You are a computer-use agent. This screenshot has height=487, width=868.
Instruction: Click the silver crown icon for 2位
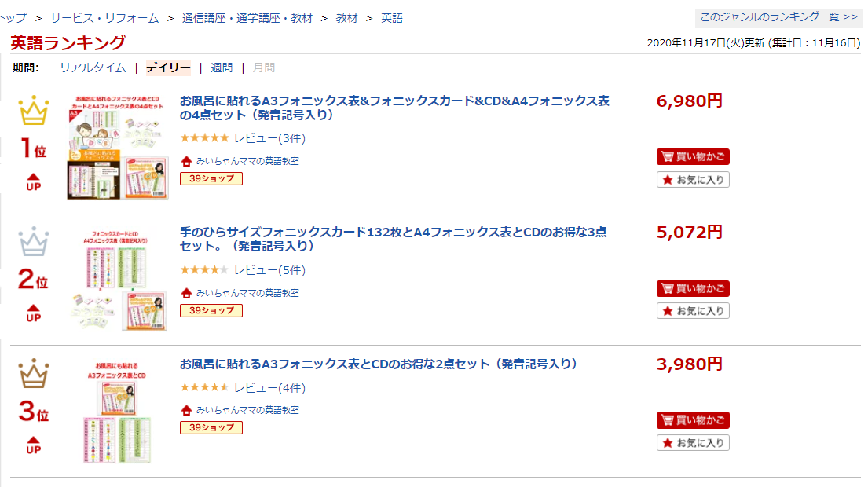coord(34,241)
